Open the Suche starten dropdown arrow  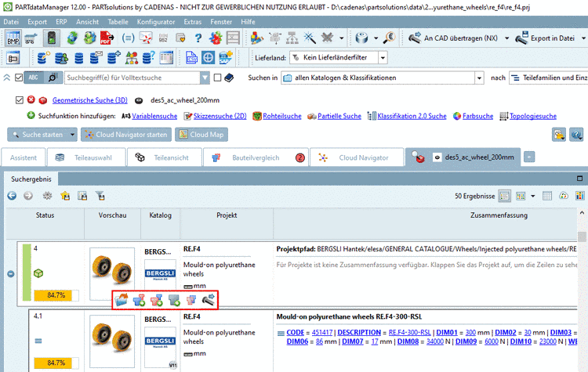72,135
